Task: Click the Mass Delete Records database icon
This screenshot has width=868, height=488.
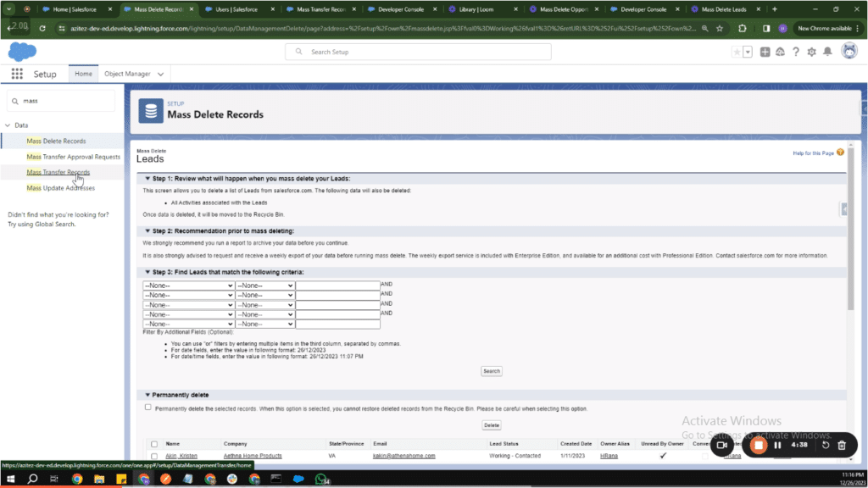Action: coord(151,111)
